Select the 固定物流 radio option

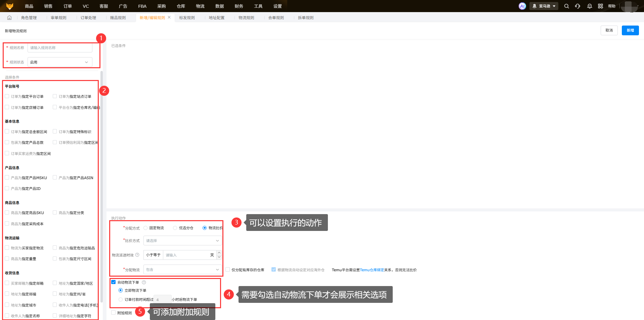coord(145,228)
